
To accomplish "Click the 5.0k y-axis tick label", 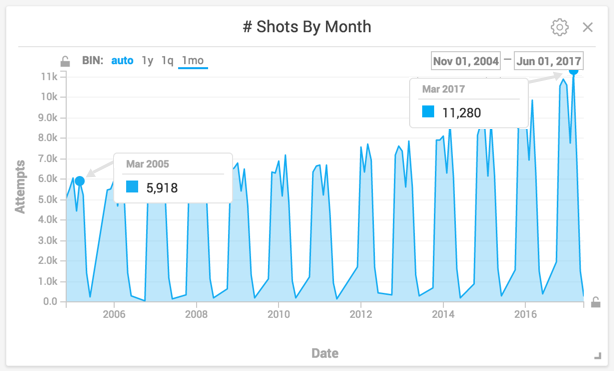I will point(48,199).
